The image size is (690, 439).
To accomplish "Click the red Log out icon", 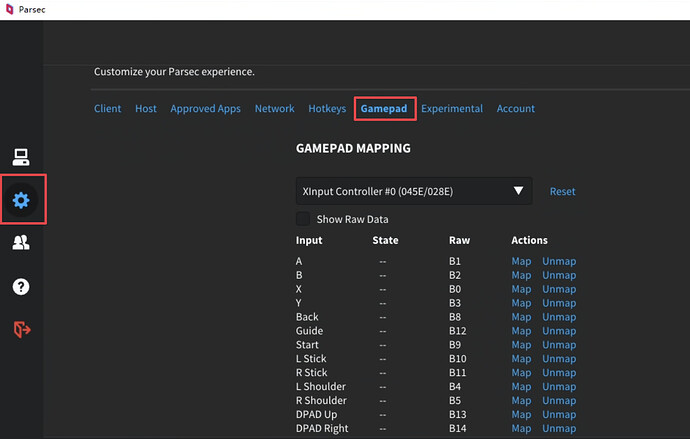I will coord(22,329).
